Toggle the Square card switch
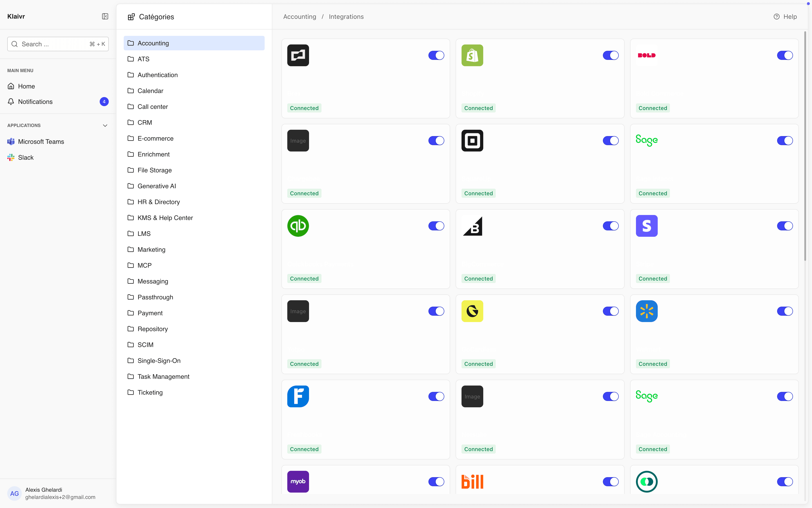Screen dimensions: 812x508 [x=610, y=140]
